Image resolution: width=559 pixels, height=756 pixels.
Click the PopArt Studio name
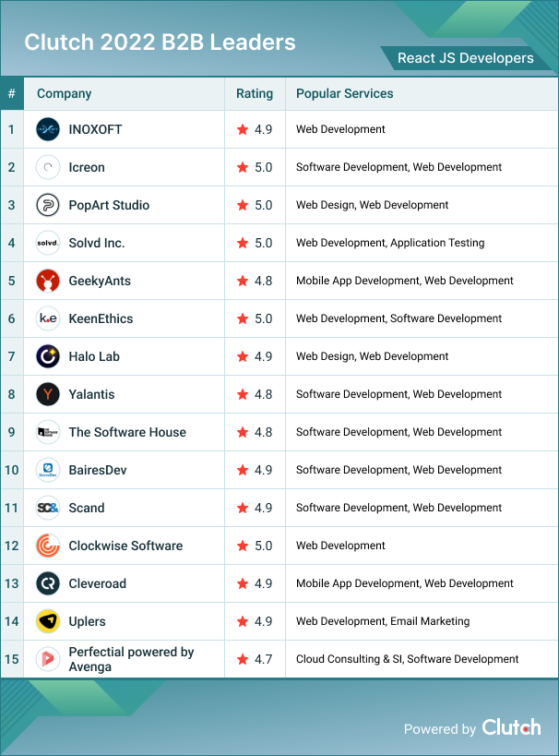[x=109, y=205]
